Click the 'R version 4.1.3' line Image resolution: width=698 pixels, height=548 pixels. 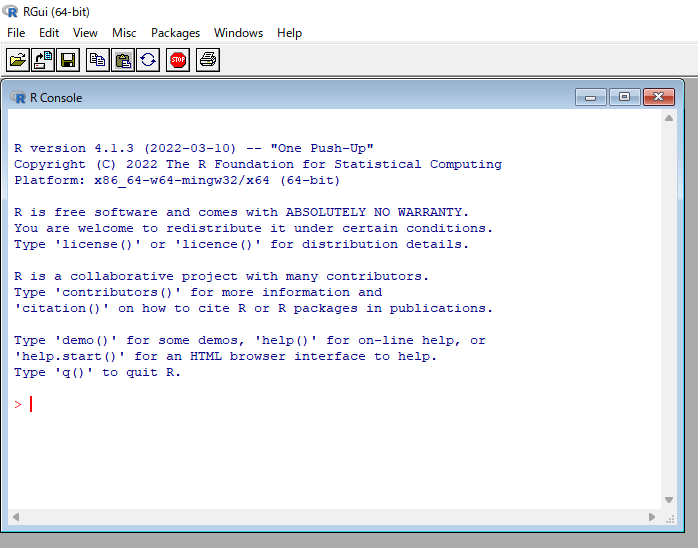click(194, 148)
